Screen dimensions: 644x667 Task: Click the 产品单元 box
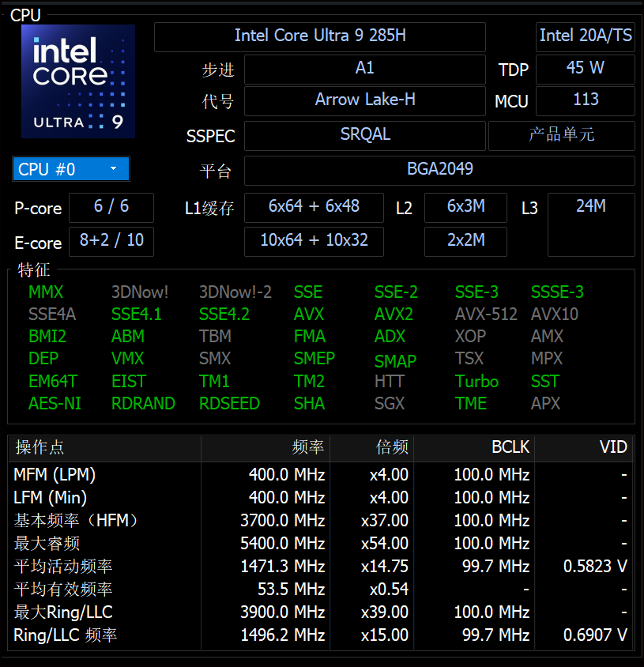pos(561,135)
